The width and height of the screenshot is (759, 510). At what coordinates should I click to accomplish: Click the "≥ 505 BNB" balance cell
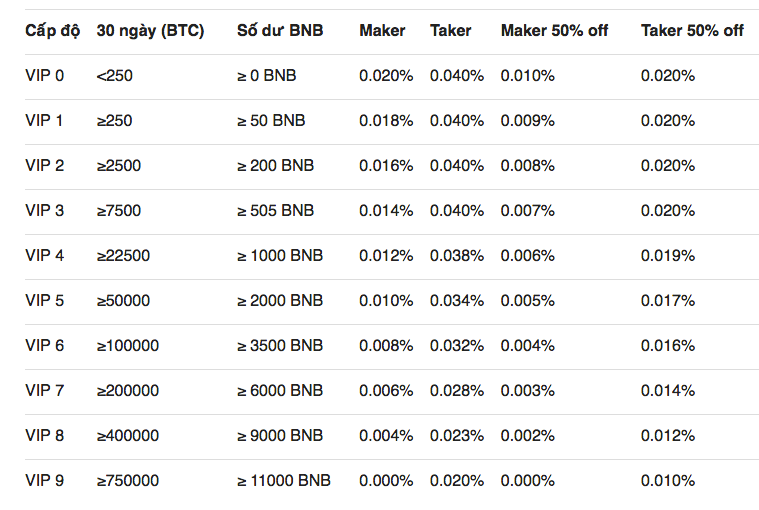click(275, 210)
